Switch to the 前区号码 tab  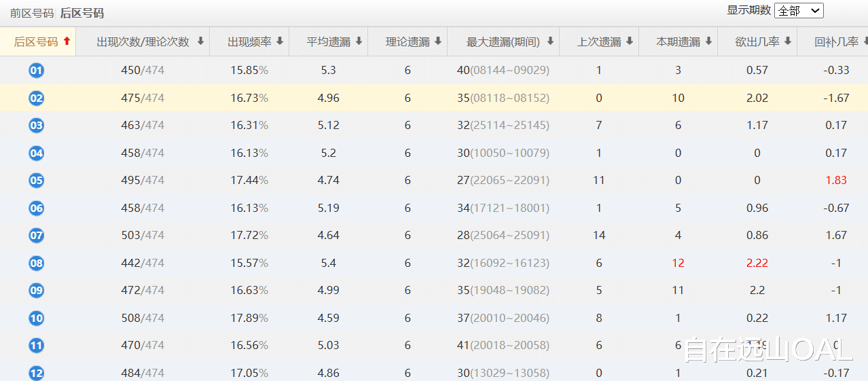[x=31, y=13]
